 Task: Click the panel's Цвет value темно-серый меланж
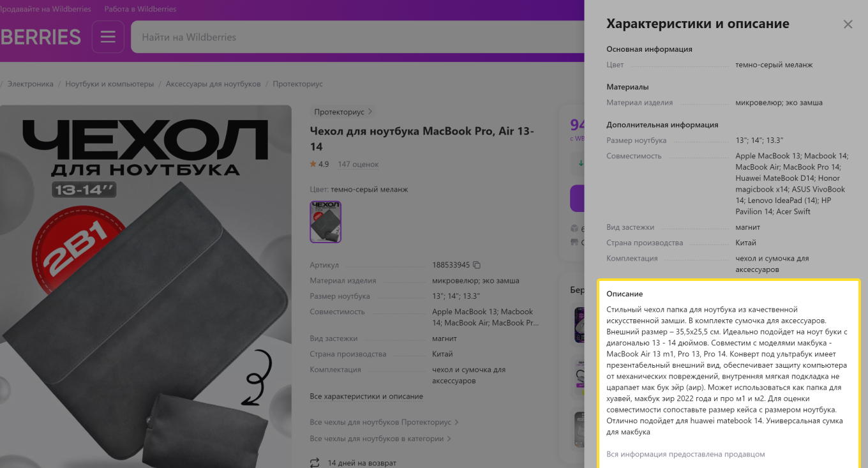[774, 64]
